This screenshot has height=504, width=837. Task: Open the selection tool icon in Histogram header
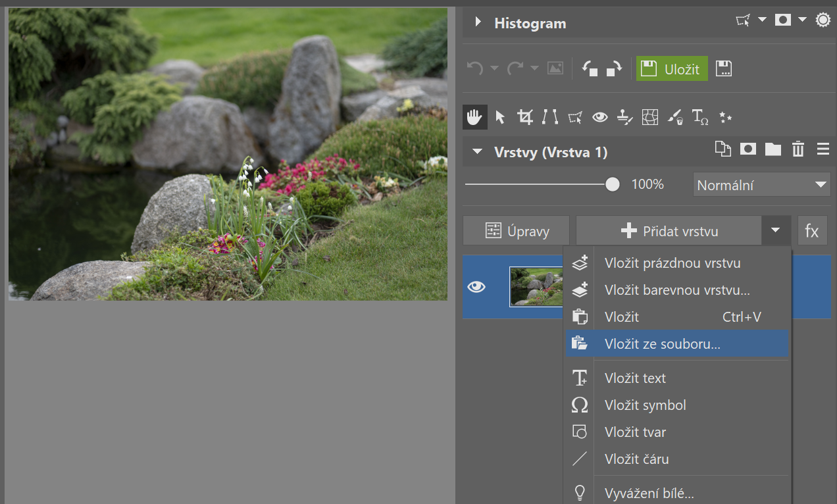[744, 20]
